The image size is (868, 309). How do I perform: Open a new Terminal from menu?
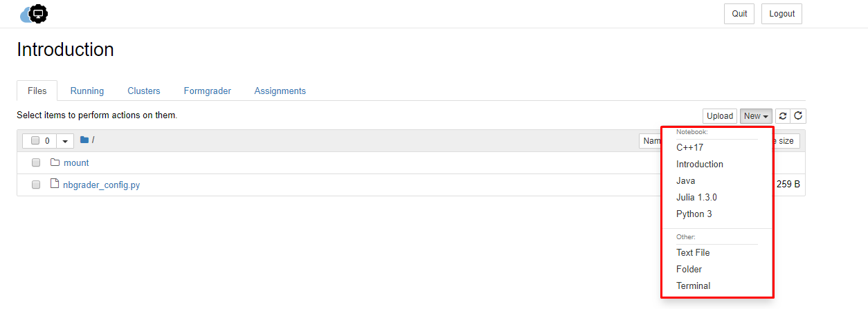coord(694,286)
